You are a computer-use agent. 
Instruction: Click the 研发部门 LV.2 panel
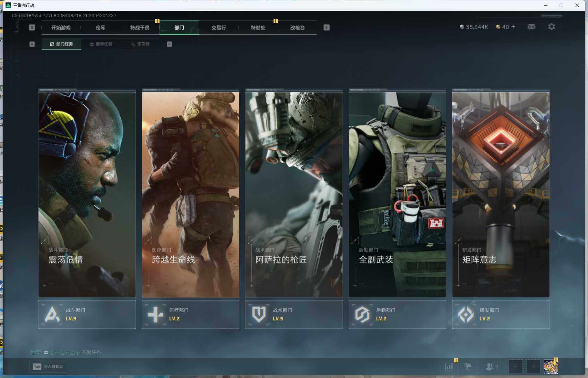pyautogui.click(x=501, y=314)
